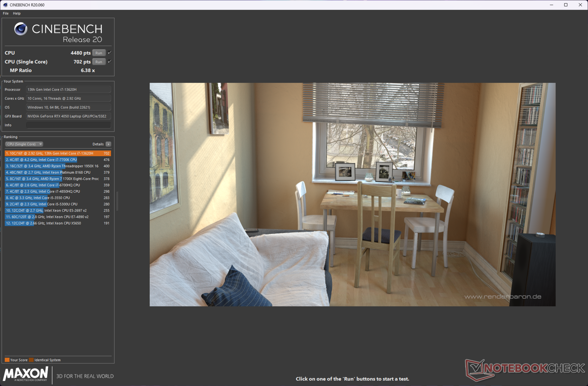Click the orange Your Score legend square
Image resolution: width=588 pixels, height=386 pixels.
[7, 360]
